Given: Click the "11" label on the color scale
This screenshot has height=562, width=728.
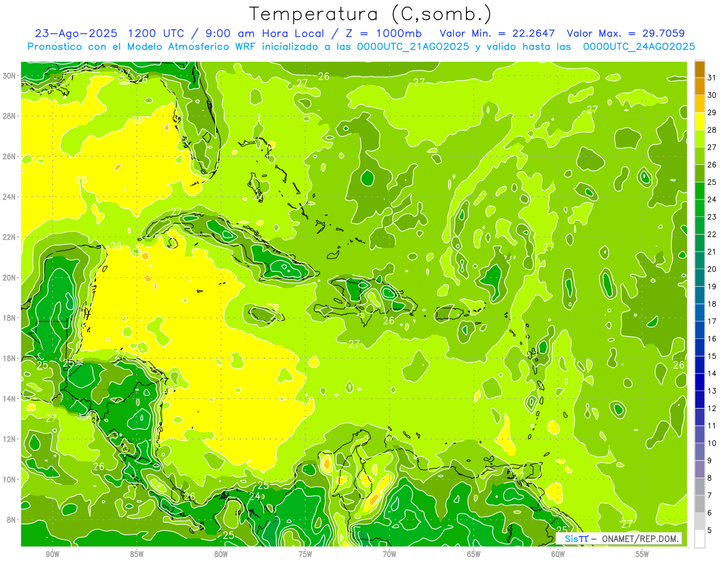Looking at the screenshot, I should [x=712, y=426].
